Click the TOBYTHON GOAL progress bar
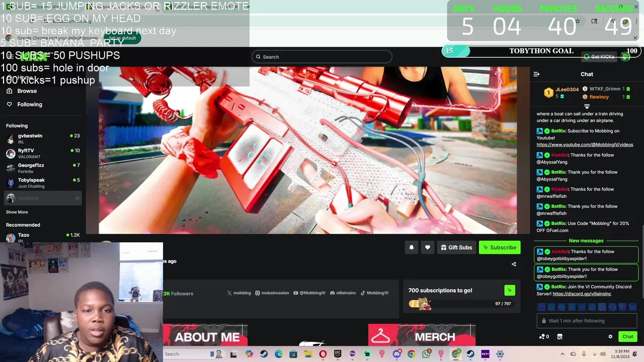The width and height of the screenshot is (644, 362). click(541, 51)
